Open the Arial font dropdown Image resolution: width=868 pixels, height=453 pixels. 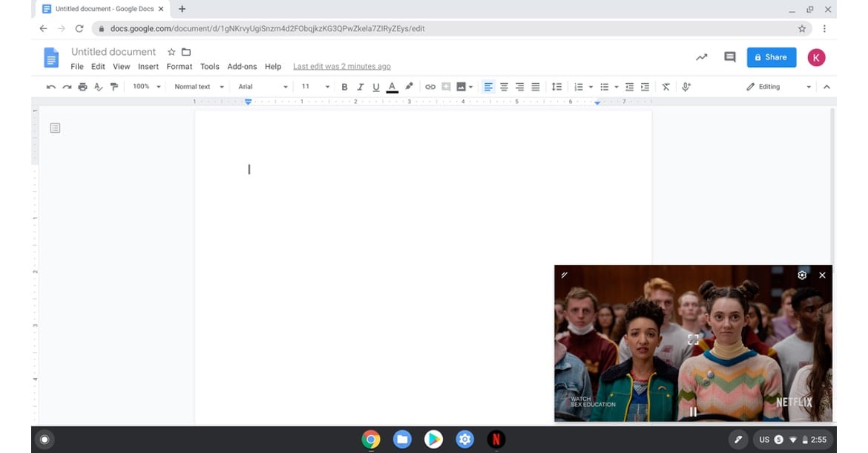[x=263, y=87]
